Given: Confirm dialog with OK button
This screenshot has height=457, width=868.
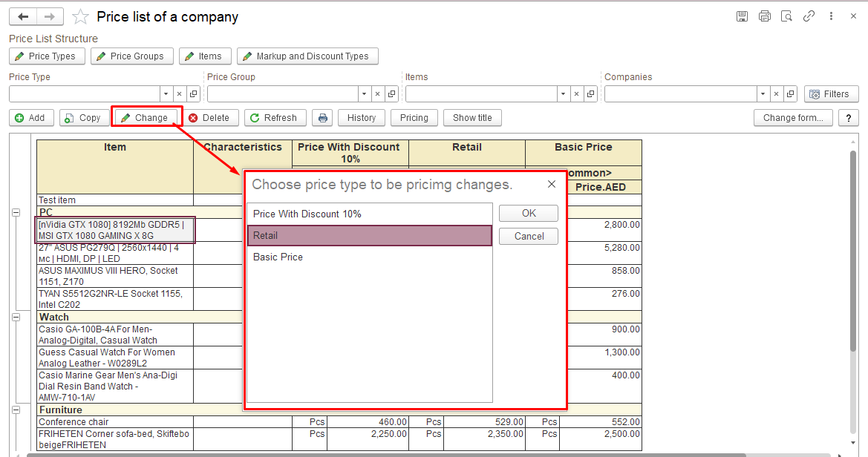Looking at the screenshot, I should 529,214.
